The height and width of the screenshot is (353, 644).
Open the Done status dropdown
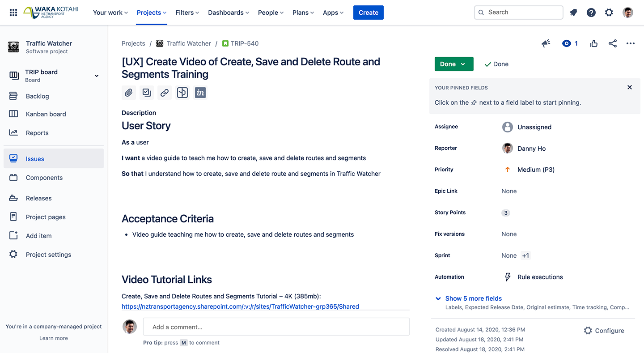pos(453,64)
